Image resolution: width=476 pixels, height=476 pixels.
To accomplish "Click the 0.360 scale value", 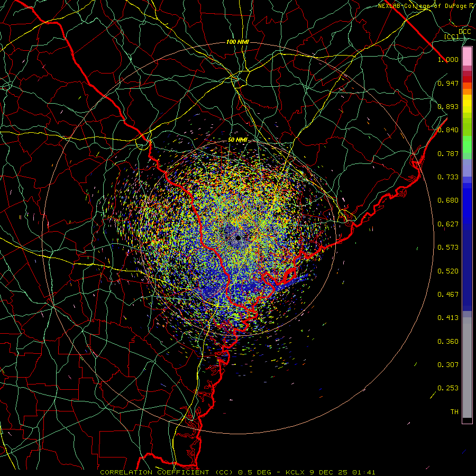I will coord(448,342).
